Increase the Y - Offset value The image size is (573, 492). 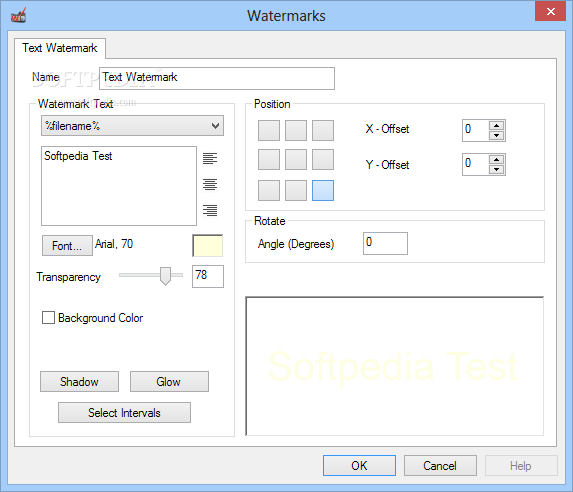click(x=496, y=159)
